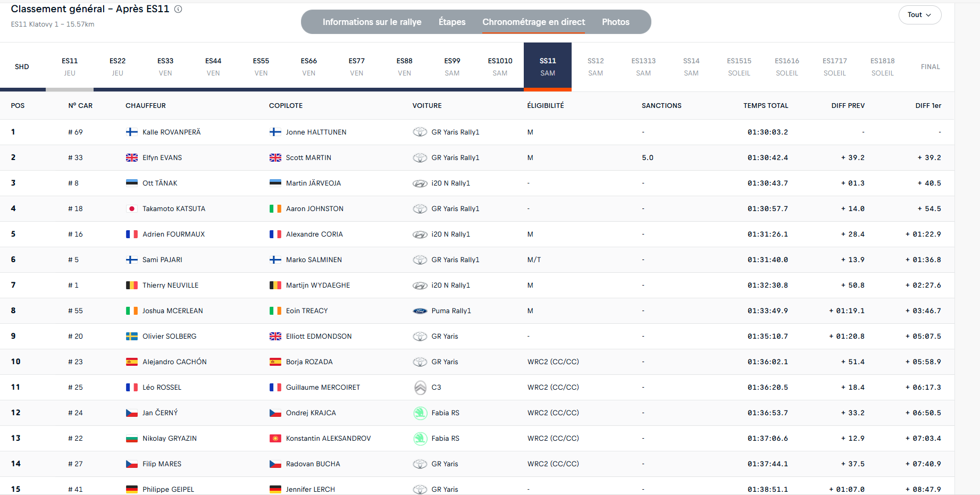The width and height of the screenshot is (980, 495).
Task: Click driver name Thierry NEUVILLE
Action: [x=170, y=285]
